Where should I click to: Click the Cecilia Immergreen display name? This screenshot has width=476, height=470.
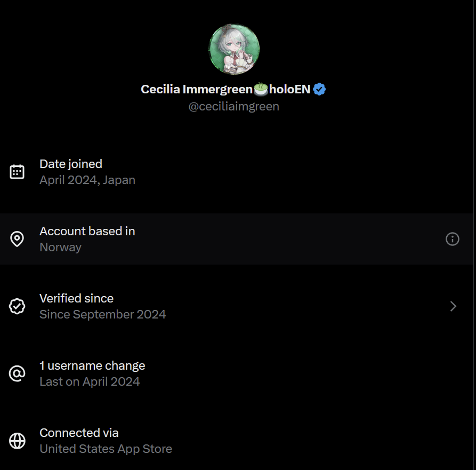[x=196, y=89]
